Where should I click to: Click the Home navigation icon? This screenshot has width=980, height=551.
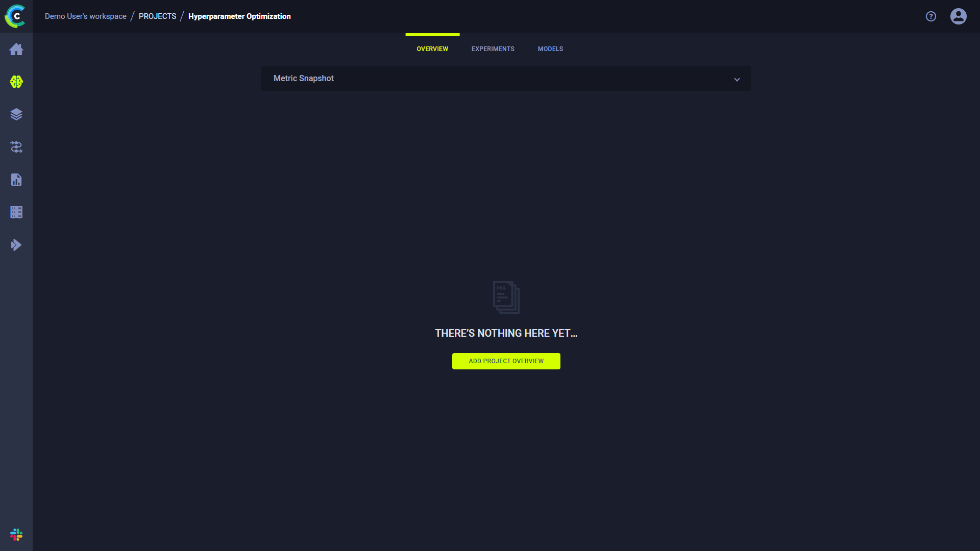(16, 48)
